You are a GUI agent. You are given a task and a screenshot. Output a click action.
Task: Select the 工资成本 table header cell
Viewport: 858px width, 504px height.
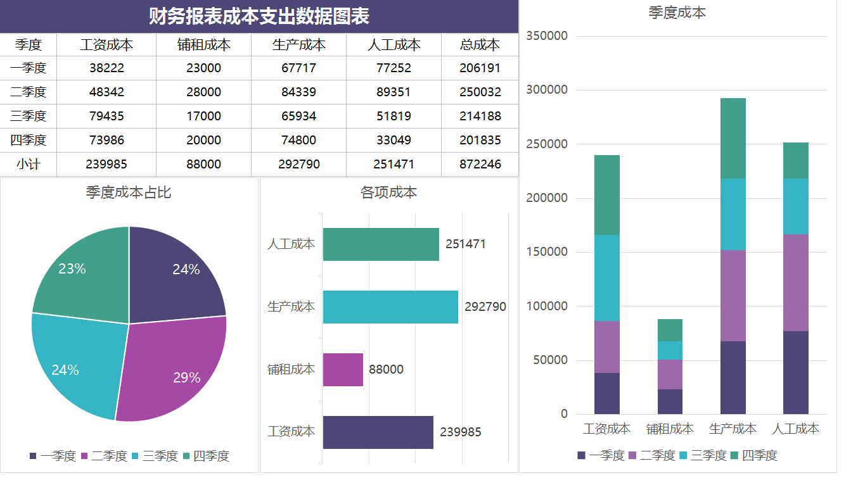tap(106, 44)
